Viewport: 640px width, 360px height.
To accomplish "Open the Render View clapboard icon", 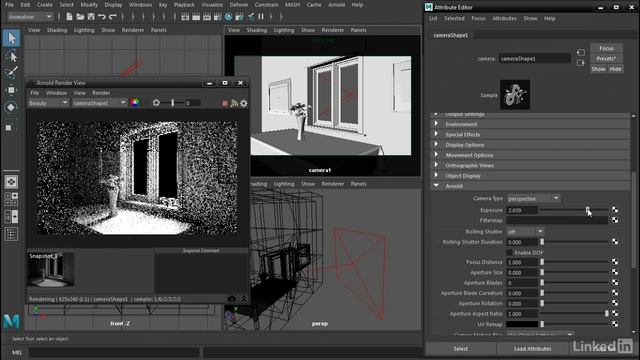I will tap(185, 17).
